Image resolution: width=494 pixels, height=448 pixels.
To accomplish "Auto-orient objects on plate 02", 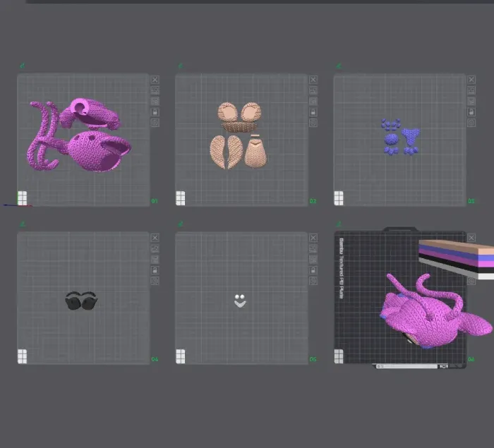I will 313,90.
